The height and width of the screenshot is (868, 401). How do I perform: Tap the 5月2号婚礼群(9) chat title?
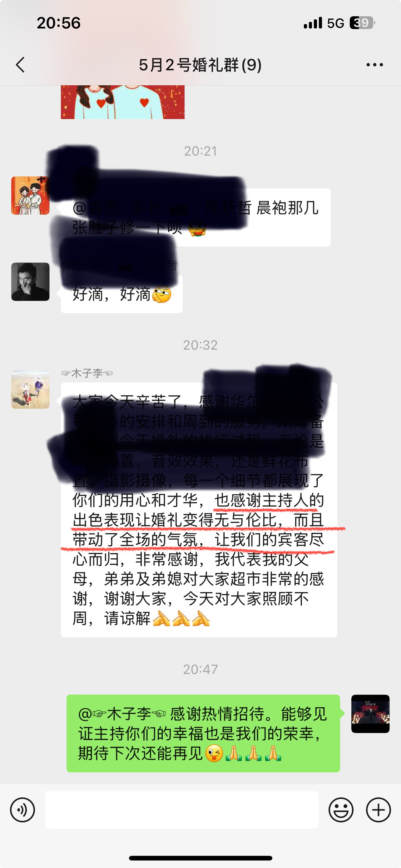tap(200, 65)
